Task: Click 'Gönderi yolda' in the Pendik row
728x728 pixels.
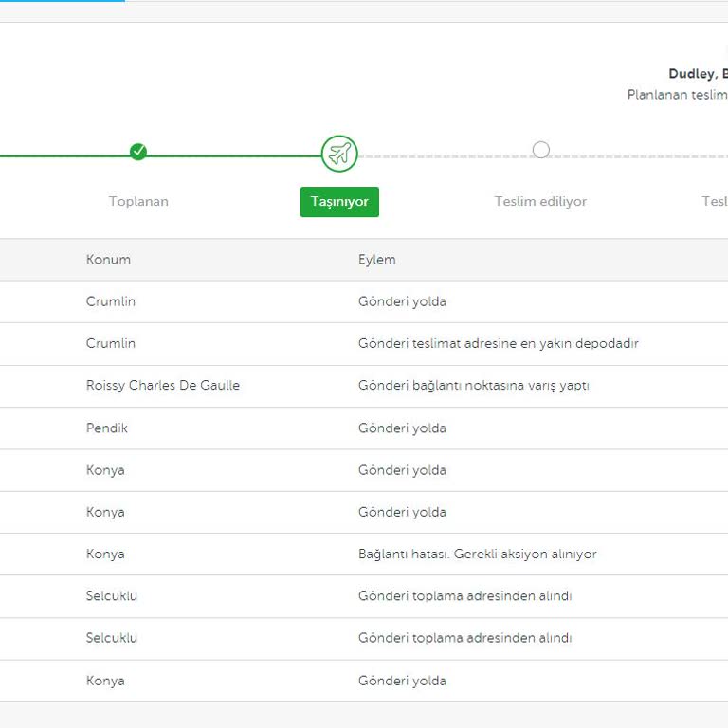Action: pyautogui.click(x=402, y=428)
